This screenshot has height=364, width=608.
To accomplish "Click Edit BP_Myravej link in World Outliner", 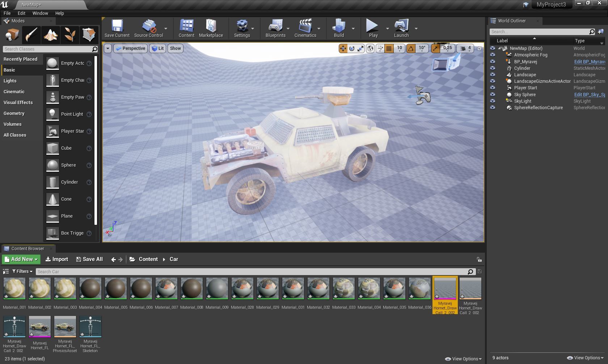I will pyautogui.click(x=589, y=62).
